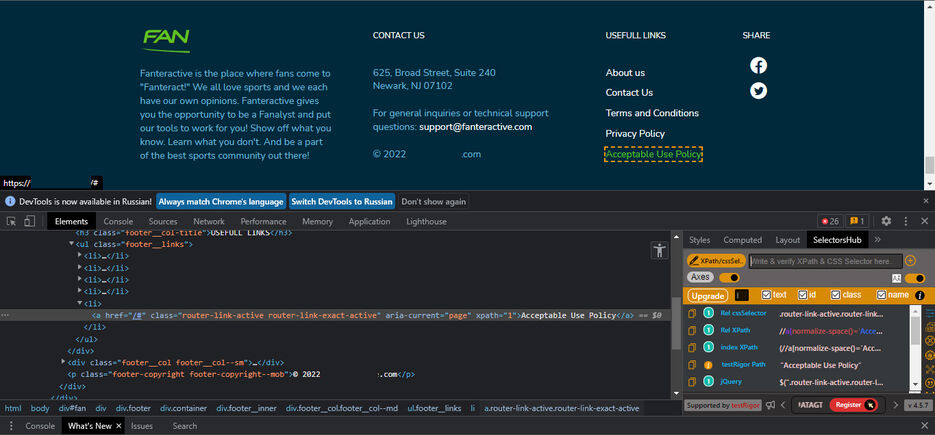Viewport: 935px width, 435px height.
Task: Click the Facebook share icon
Action: (x=758, y=66)
